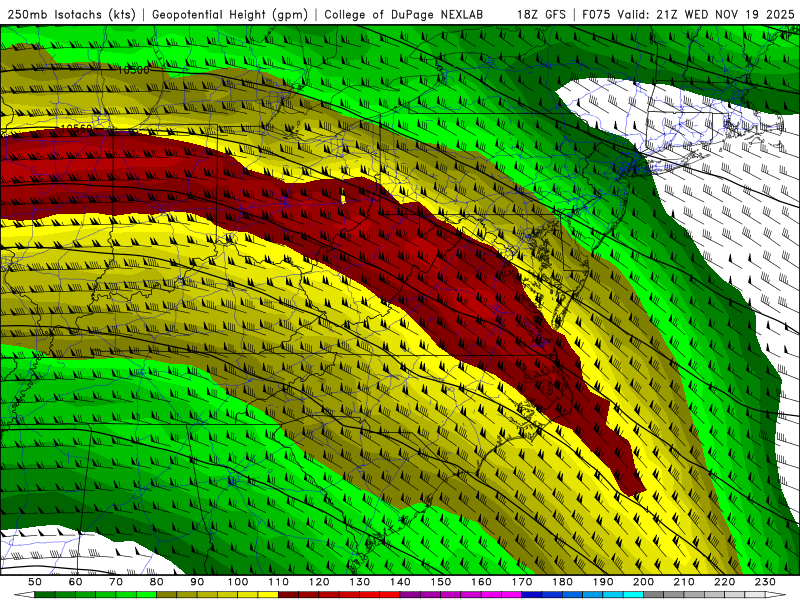Click the 120 value on the color scale
The height and width of the screenshot is (600, 800).
click(319, 582)
